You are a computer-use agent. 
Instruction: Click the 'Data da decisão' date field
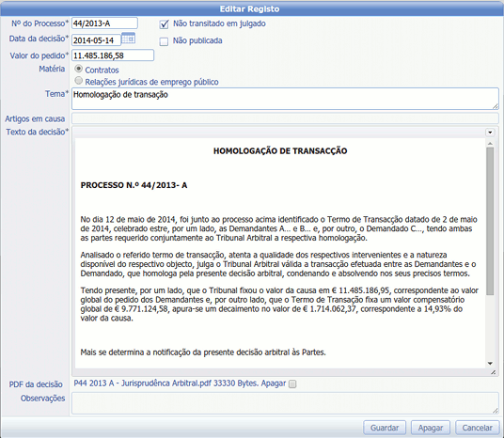(x=96, y=40)
